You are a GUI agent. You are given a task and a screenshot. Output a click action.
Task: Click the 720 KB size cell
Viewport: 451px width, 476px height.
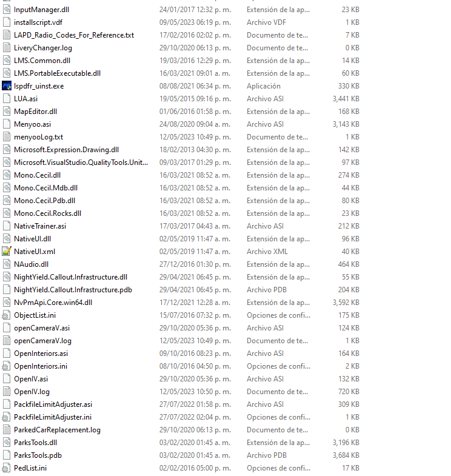pyautogui.click(x=349, y=392)
